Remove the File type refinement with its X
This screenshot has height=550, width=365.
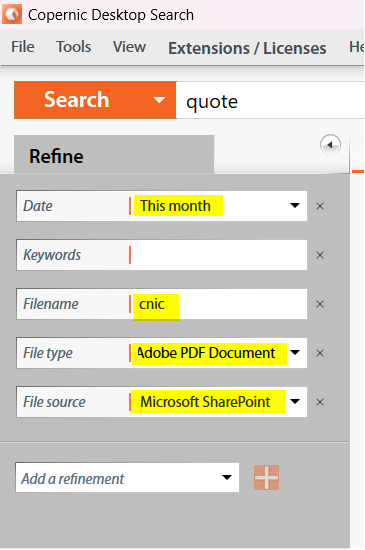[320, 353]
